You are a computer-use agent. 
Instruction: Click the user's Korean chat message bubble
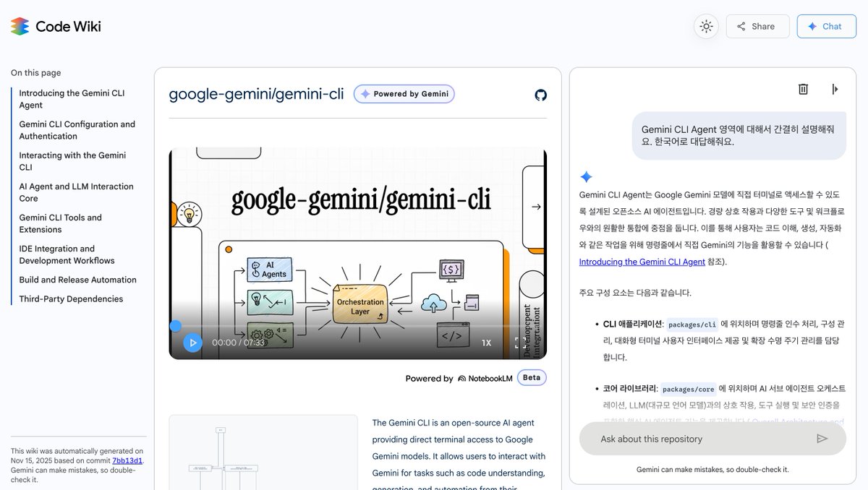pos(739,135)
